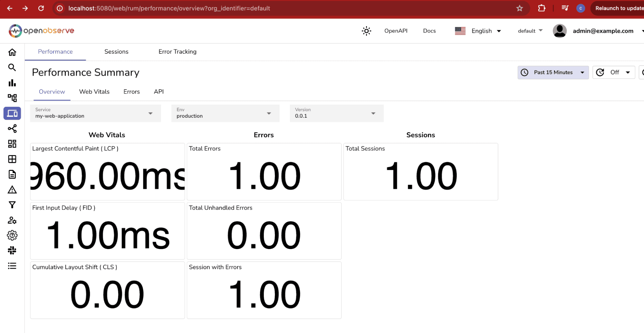Open the Web Vitals tab
644x333 pixels.
[x=94, y=92]
